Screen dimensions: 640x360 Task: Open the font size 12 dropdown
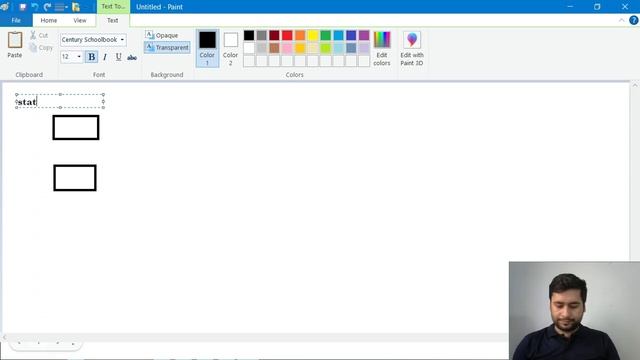(79, 57)
